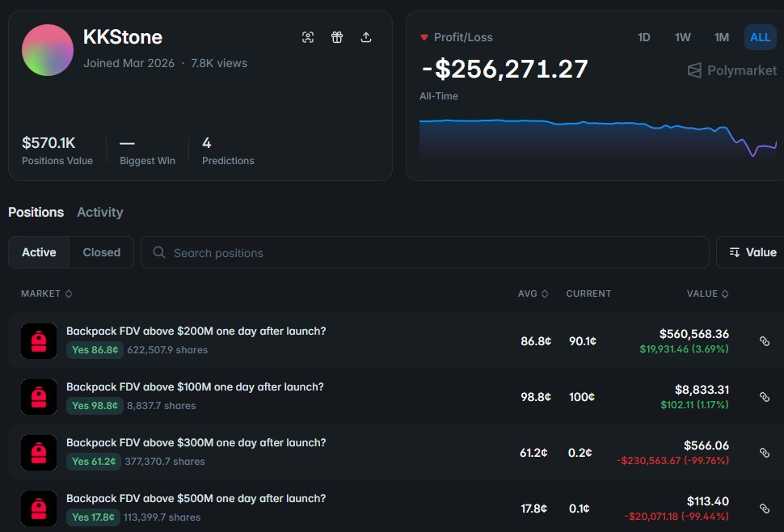Viewport: 784px width, 532px height.
Task: Click the backpack icon for $300M market
Action: tap(39, 453)
